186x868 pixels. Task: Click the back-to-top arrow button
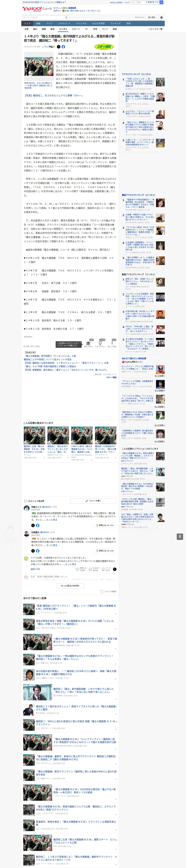tap(180, 537)
